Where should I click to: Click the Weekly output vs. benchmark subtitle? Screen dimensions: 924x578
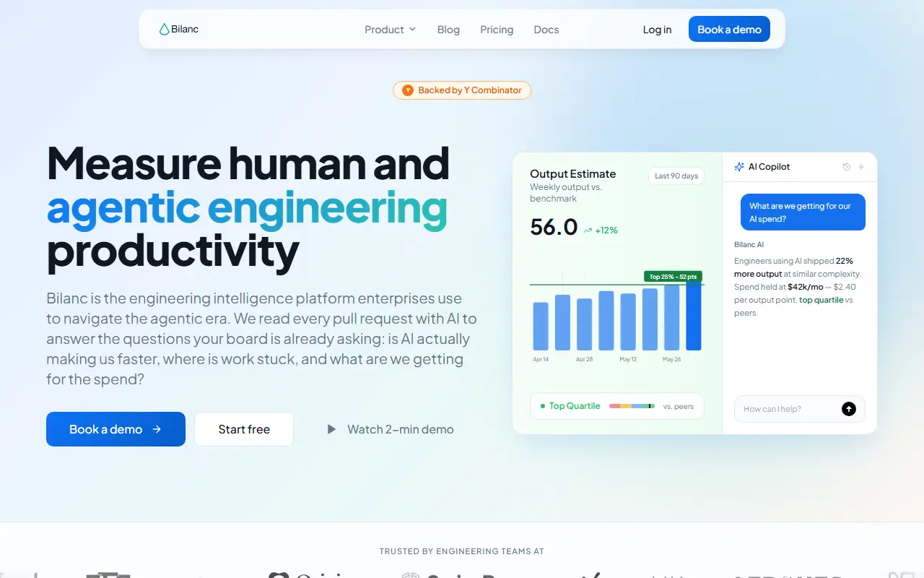(566, 193)
